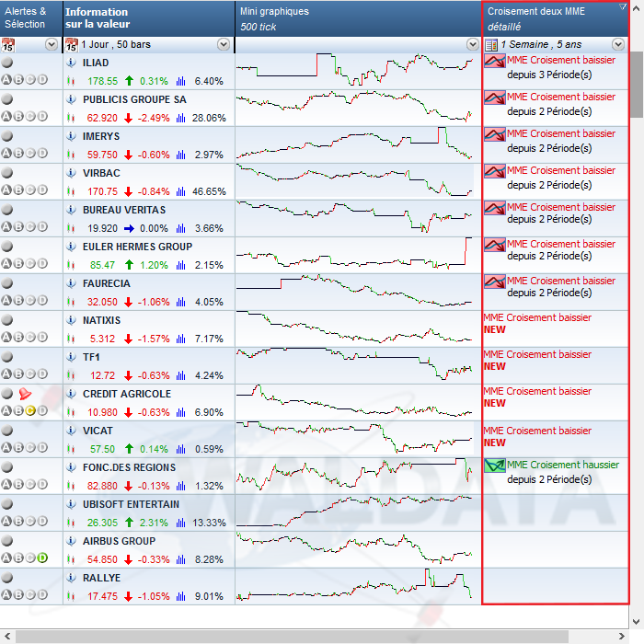
Task: Open the 1 Jour, 50 bars dropdown
Action: tap(224, 44)
